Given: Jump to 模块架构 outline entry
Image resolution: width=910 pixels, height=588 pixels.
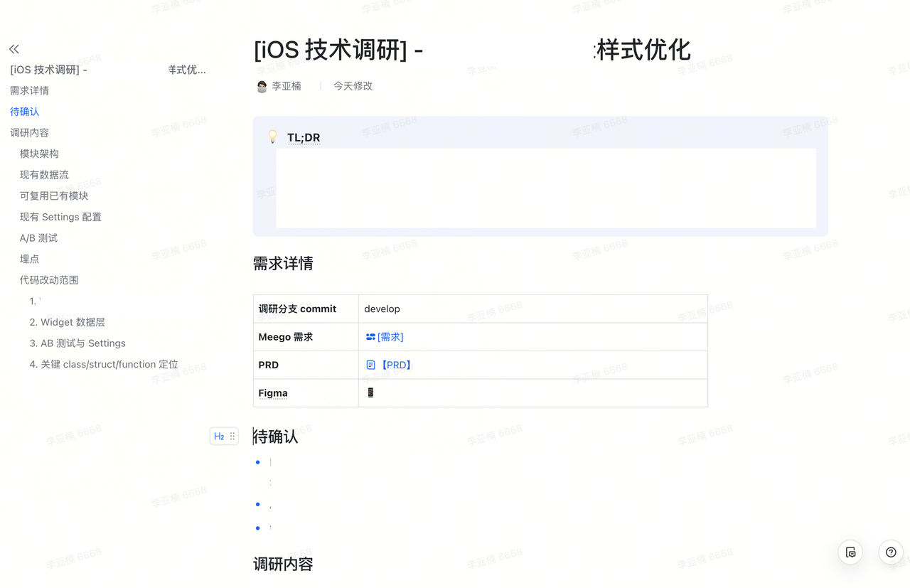Looking at the screenshot, I should click(x=39, y=154).
